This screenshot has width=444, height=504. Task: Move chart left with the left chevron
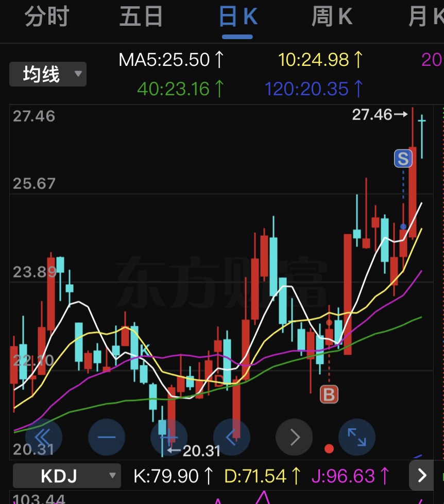point(231,437)
